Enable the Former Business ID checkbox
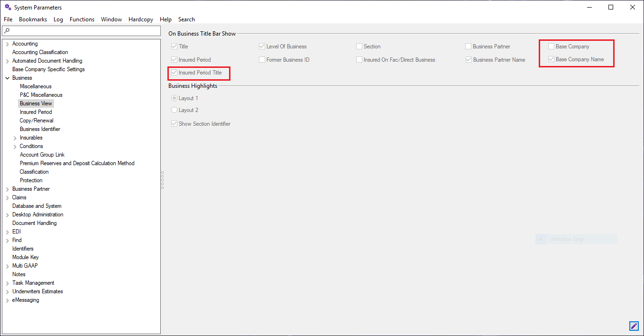 [262, 60]
